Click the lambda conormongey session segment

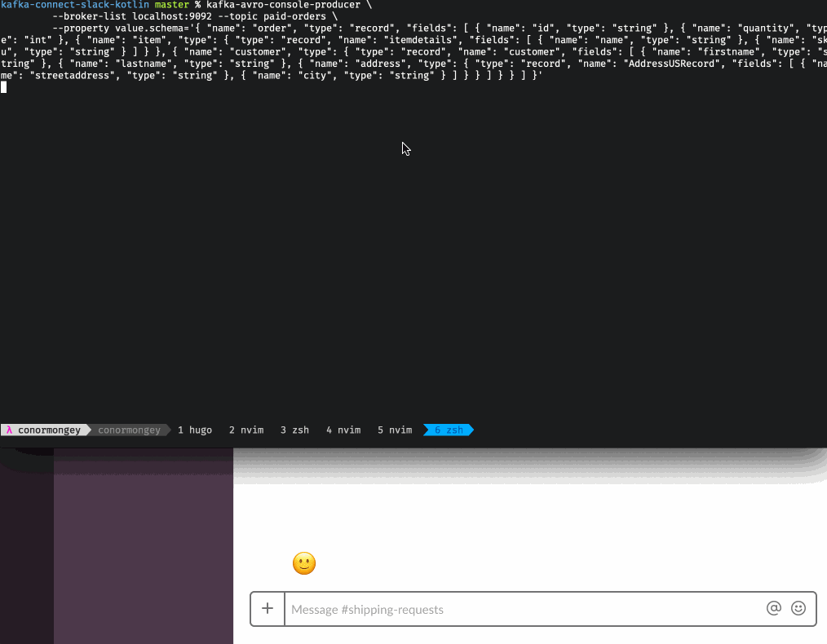44,430
